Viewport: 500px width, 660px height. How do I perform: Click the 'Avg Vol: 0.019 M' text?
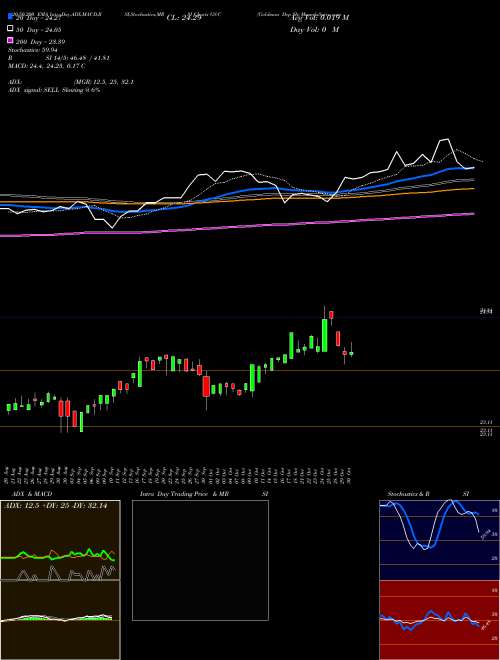[320, 17]
